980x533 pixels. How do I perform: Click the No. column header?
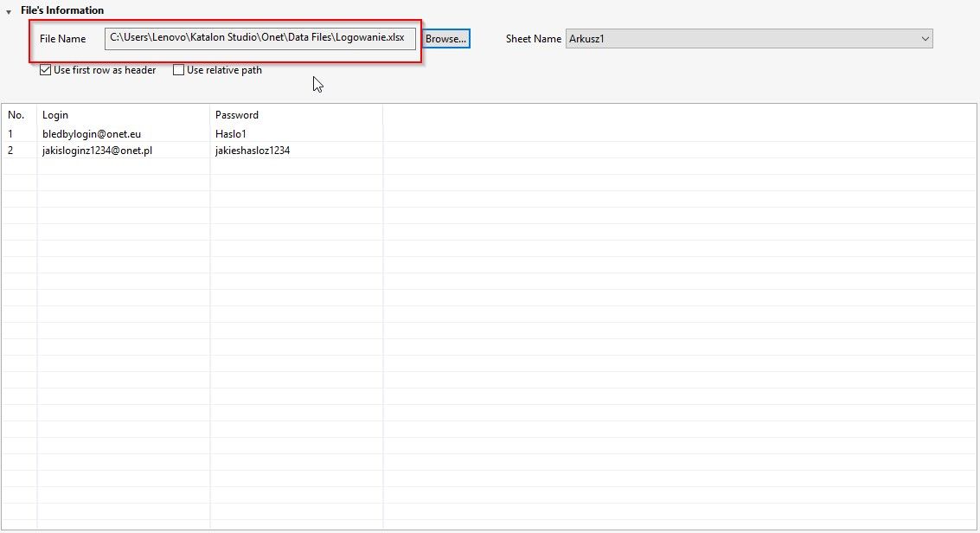coord(17,115)
